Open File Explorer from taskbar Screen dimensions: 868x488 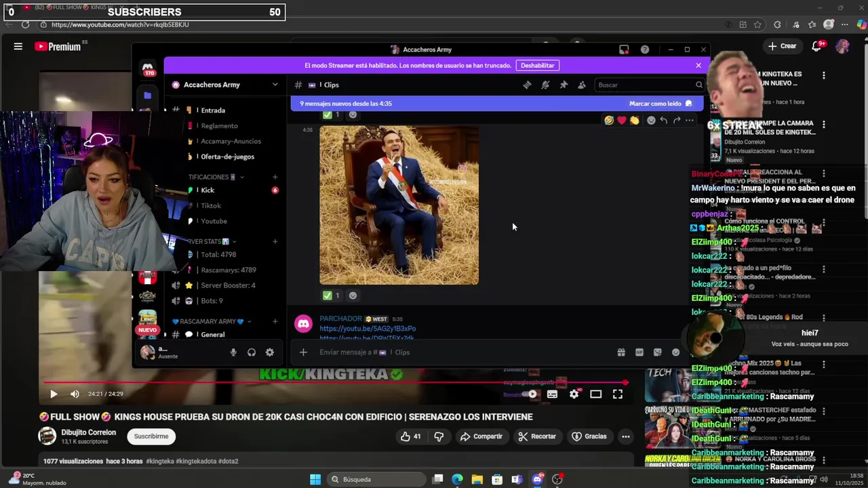coord(477,479)
